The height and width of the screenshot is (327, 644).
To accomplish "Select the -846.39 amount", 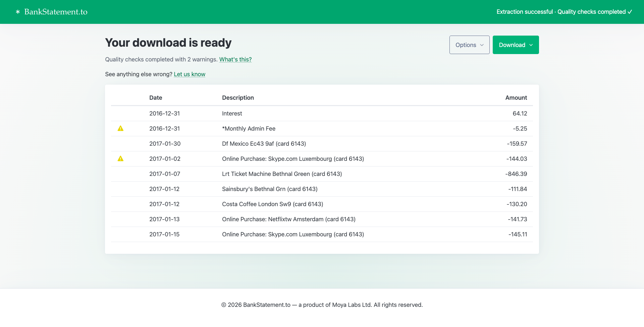I will tap(516, 174).
